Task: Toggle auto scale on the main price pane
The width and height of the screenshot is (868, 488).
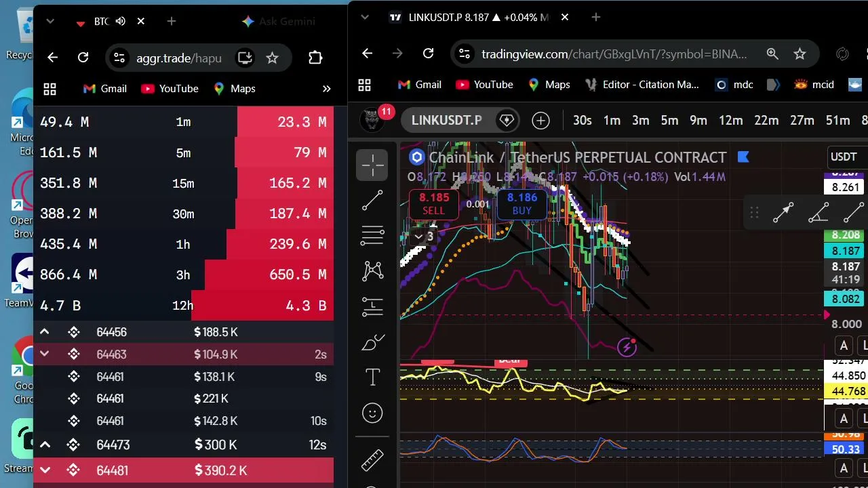Action: 844,346
